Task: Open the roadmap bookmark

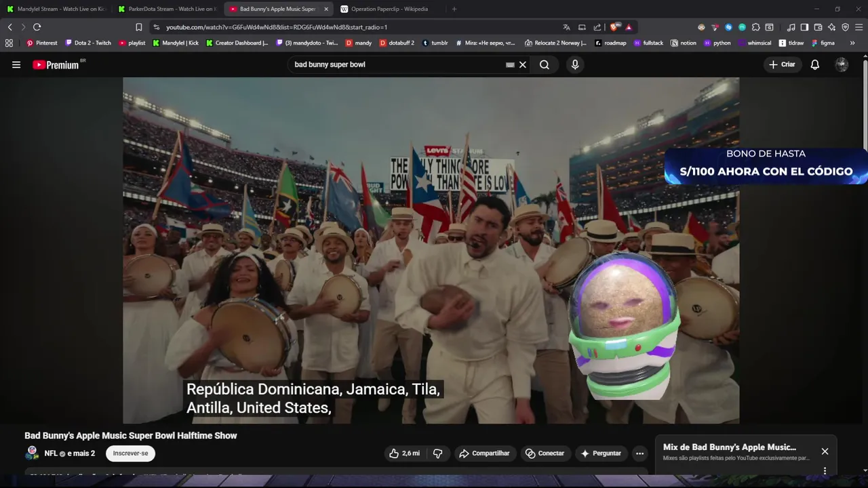Action: tap(611, 43)
